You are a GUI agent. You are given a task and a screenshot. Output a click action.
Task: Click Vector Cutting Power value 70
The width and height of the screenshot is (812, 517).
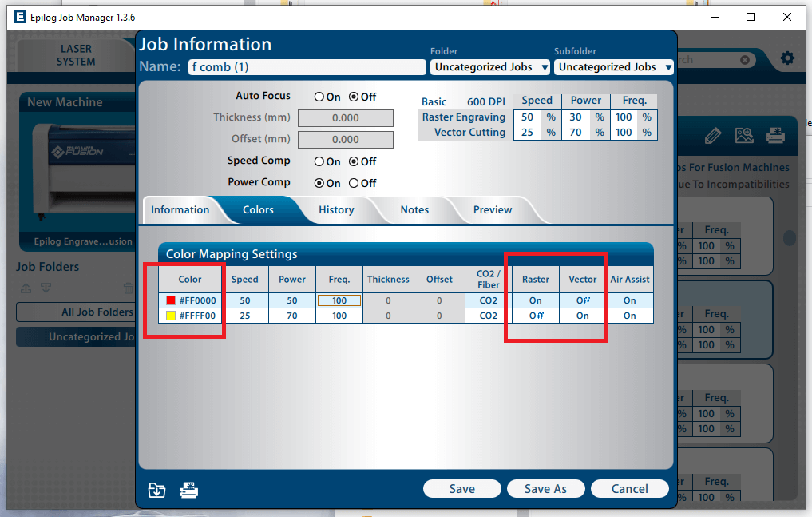point(576,133)
